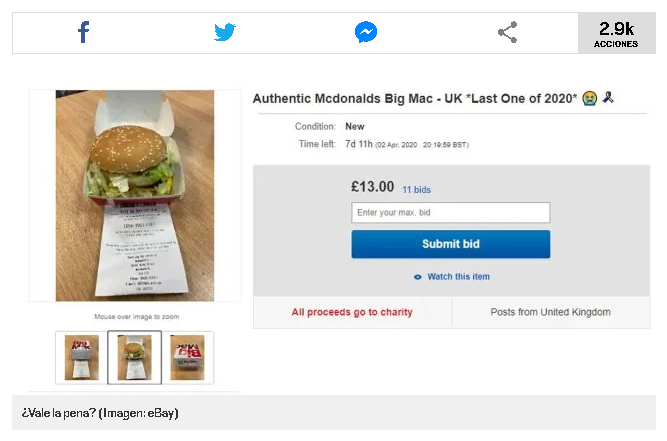Open the Authentic Mcdonalds Big Mac title
This screenshot has height=441, width=667.
tap(415, 99)
